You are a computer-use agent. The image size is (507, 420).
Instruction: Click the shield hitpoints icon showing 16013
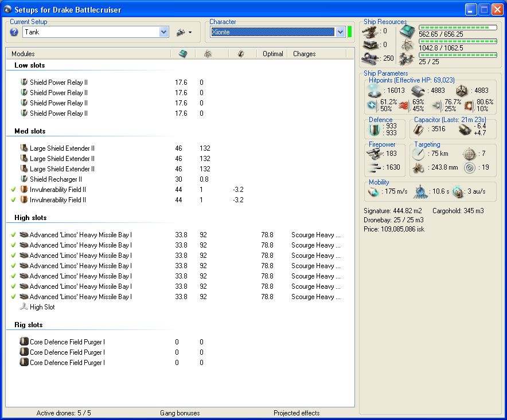tap(375, 91)
